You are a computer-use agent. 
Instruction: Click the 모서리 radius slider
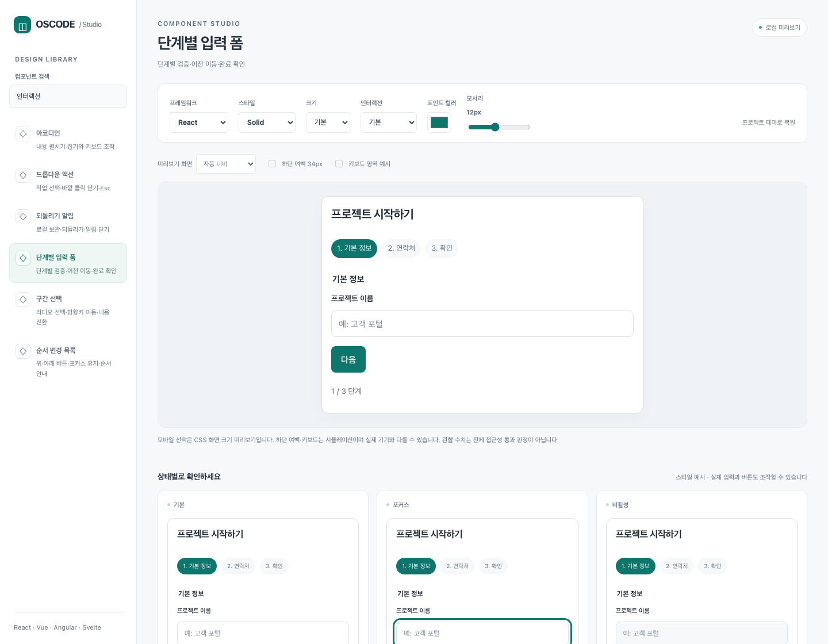click(499, 127)
